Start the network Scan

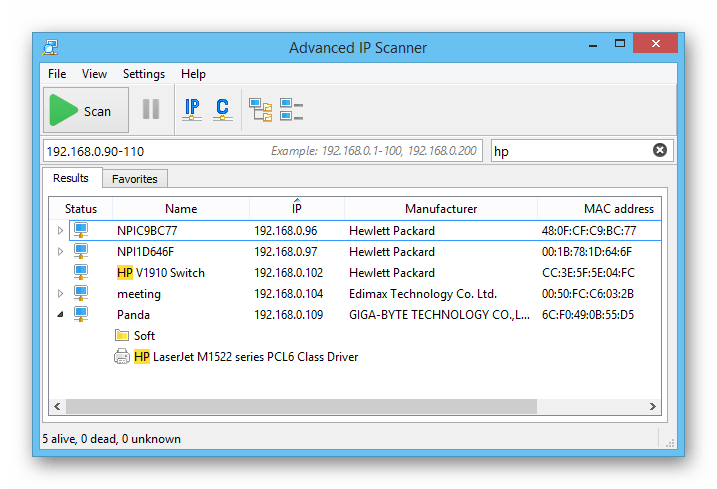coord(86,110)
